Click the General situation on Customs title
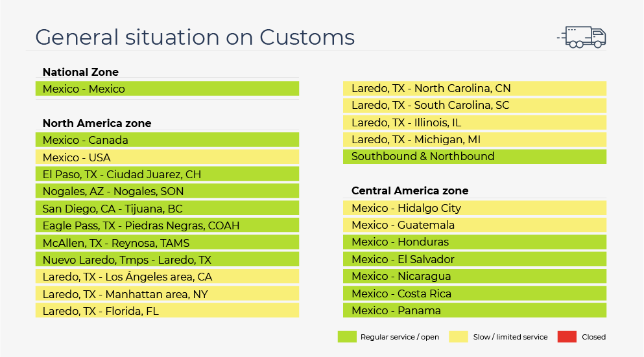Screen dimensions: 644x357 (x=195, y=38)
